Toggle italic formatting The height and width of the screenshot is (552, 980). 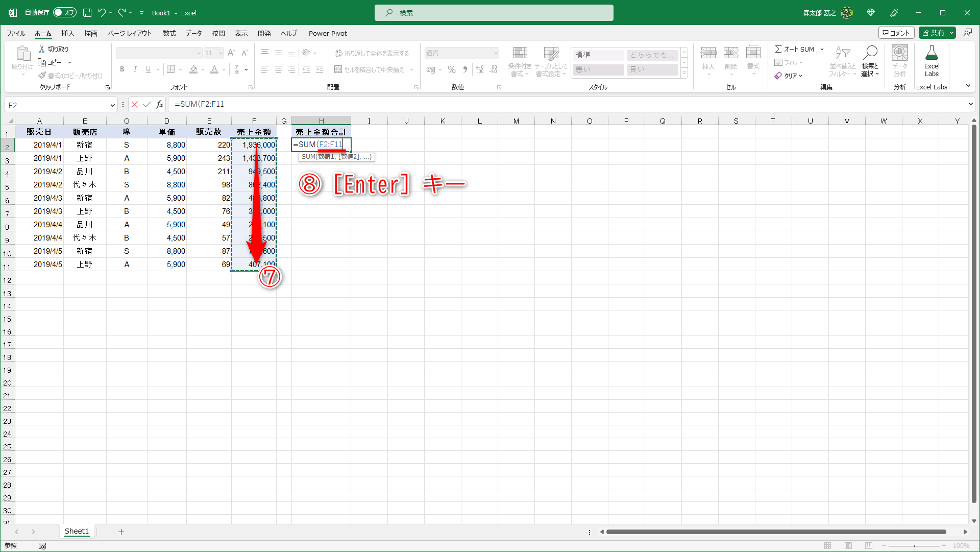(x=135, y=69)
